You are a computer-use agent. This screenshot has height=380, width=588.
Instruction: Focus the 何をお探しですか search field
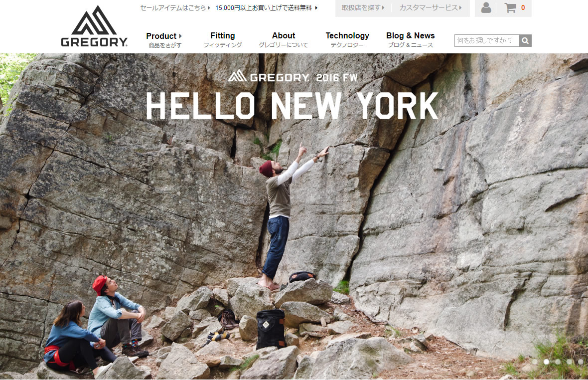pyautogui.click(x=486, y=41)
